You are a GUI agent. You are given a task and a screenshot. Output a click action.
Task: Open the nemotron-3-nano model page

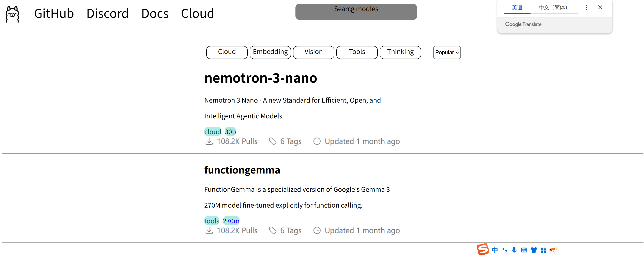260,78
